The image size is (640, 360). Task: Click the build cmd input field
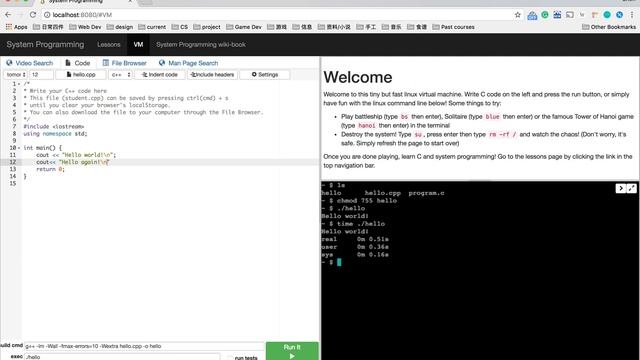coord(144,346)
